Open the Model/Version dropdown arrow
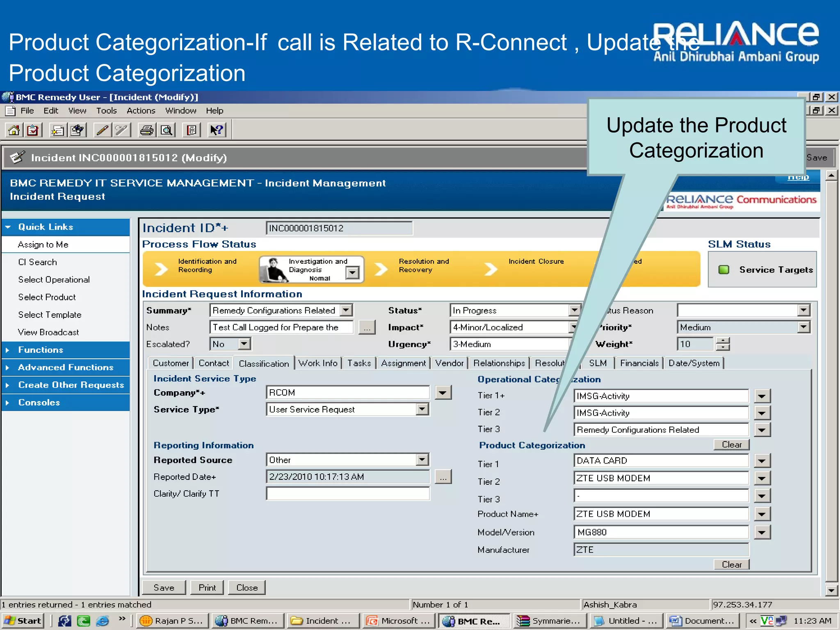 [x=762, y=532]
